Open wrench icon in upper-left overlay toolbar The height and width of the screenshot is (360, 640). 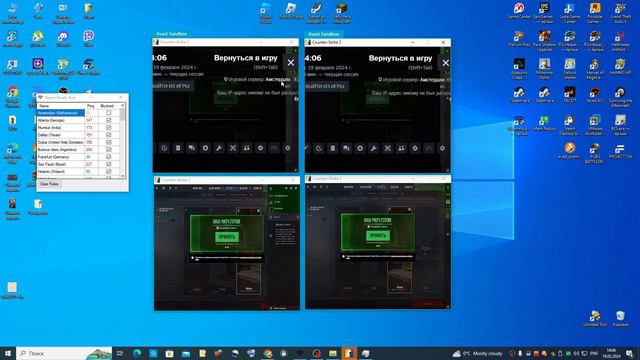[219, 148]
